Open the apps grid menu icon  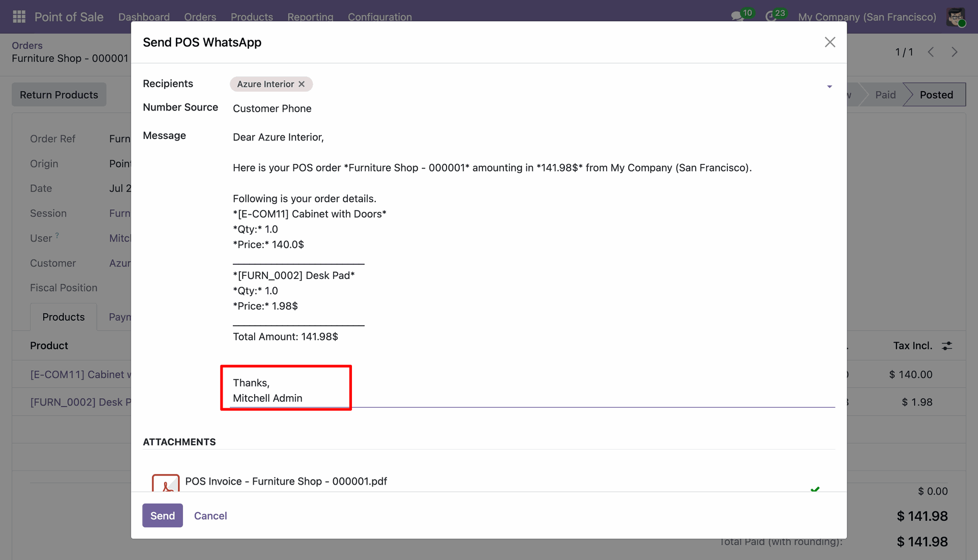click(19, 17)
